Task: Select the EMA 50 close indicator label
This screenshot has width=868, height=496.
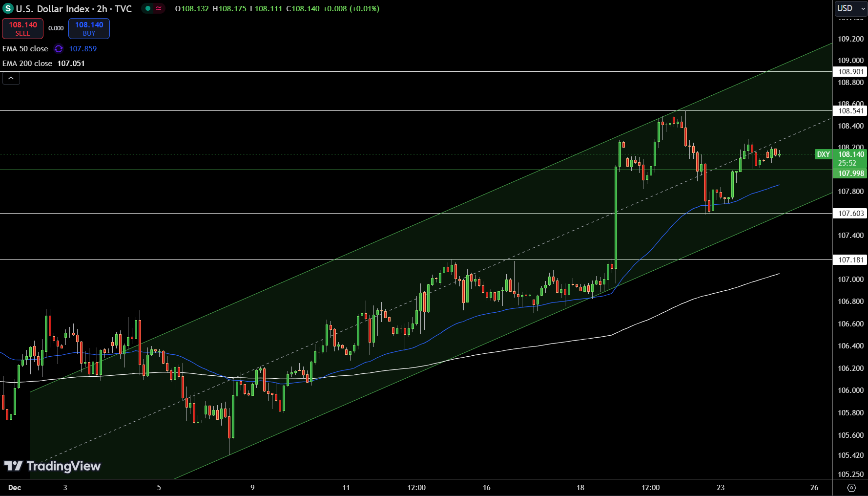Action: (25, 49)
